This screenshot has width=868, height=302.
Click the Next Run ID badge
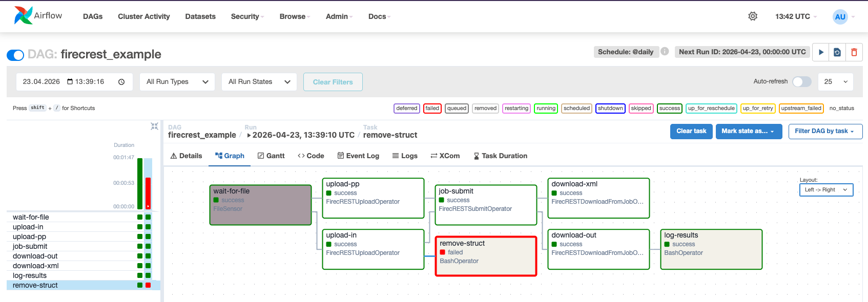coord(742,52)
